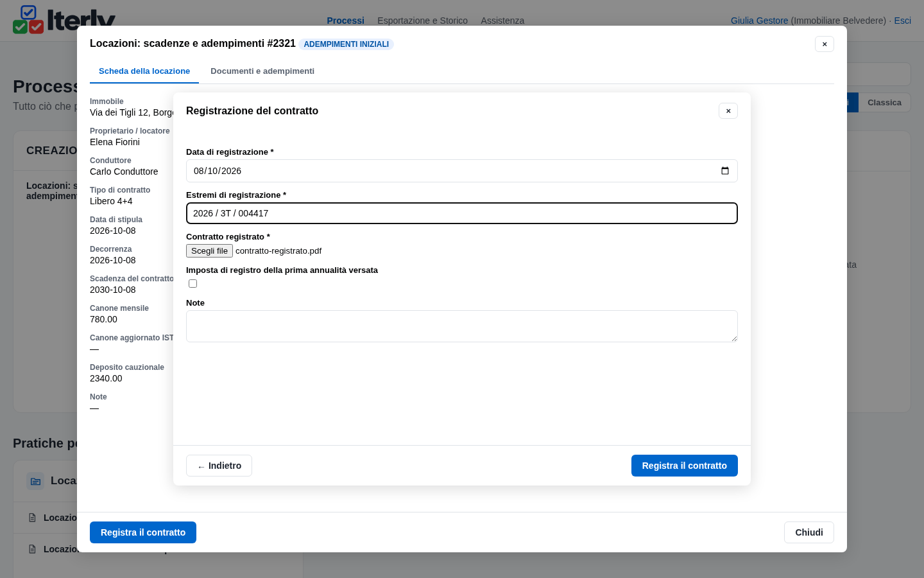Close the Locazioni #2321 modal

click(825, 44)
